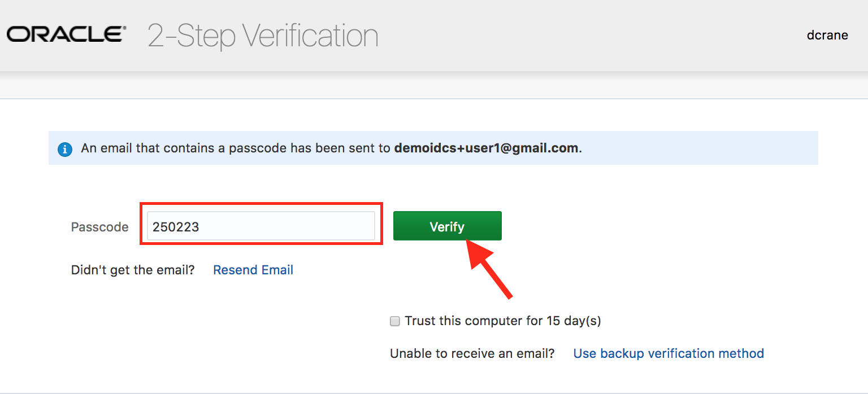
Task: Click the '15 day(s)' portion of the trust option
Action: [574, 321]
